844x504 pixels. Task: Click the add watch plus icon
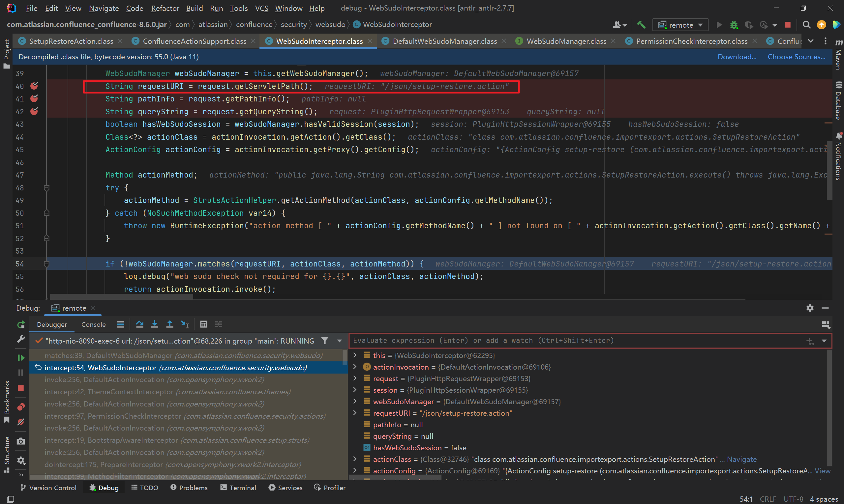[810, 341]
